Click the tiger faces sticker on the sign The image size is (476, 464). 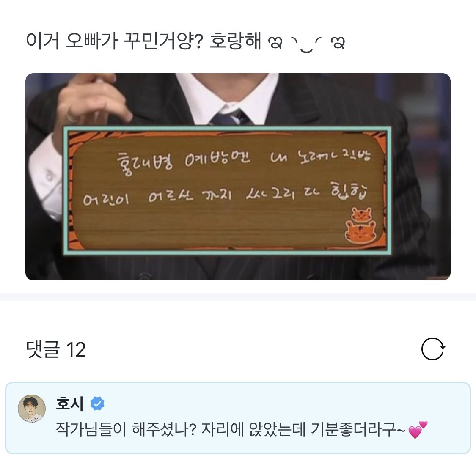360,226
